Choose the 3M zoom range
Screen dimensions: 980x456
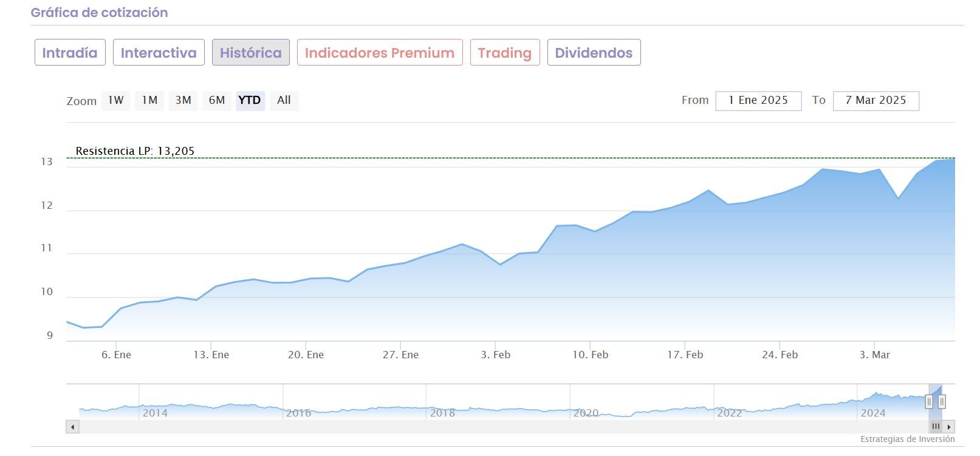tap(183, 100)
